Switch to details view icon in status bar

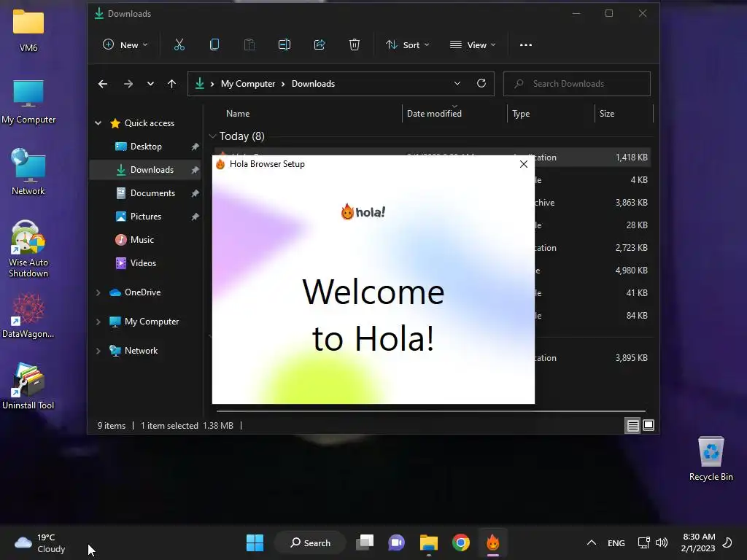pos(632,425)
